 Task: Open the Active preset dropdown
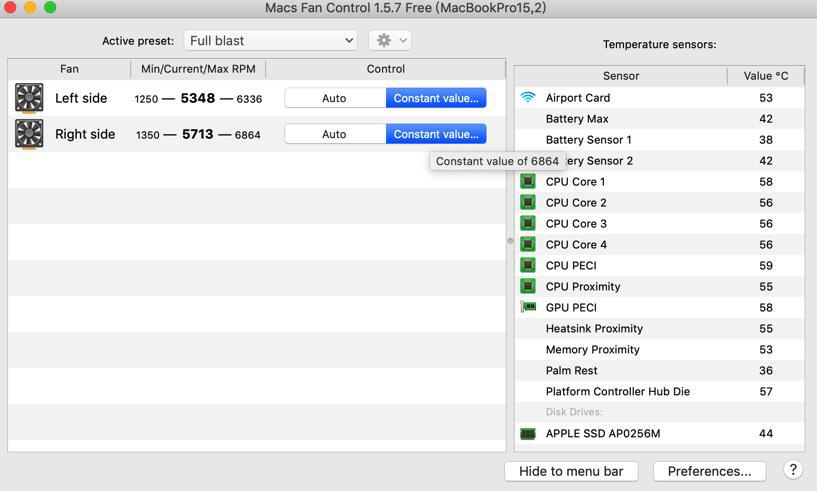tap(270, 41)
